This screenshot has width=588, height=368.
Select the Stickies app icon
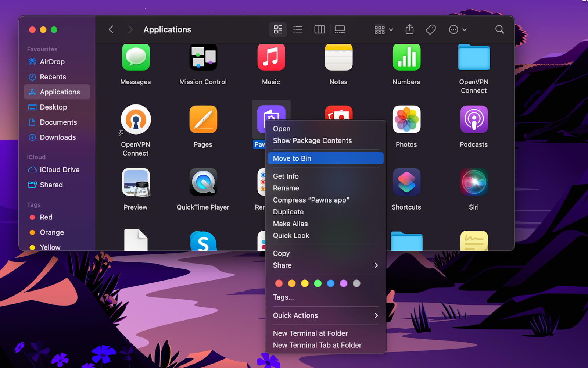(474, 241)
